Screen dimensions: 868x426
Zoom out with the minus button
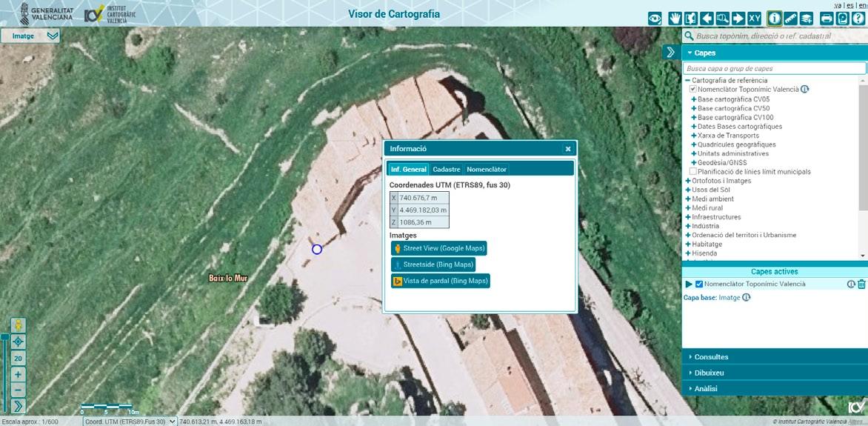18,390
